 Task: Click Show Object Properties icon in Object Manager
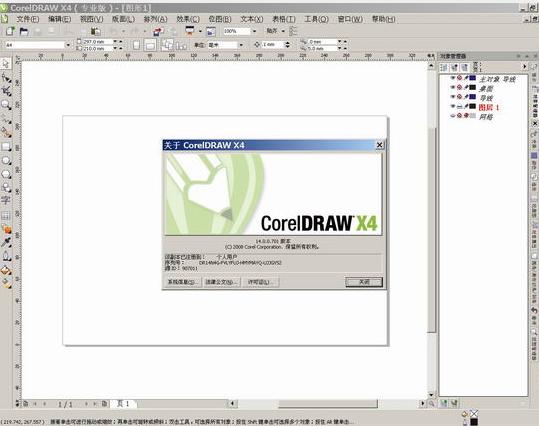[444, 67]
